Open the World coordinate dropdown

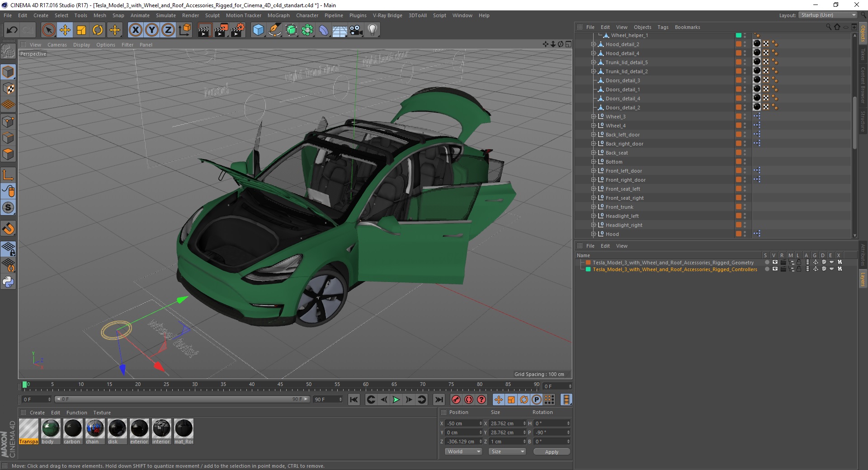(x=463, y=451)
